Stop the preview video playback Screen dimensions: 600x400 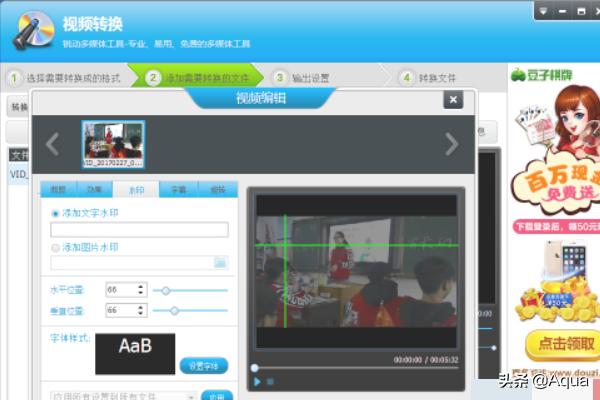[270, 382]
